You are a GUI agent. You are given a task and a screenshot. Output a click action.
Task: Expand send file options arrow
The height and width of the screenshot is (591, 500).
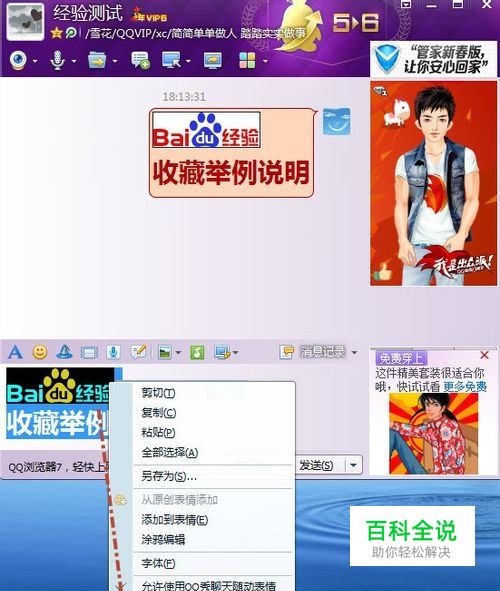click(x=115, y=61)
